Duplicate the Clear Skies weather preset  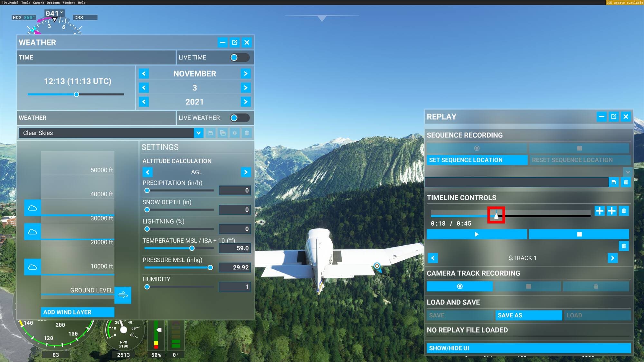tap(223, 133)
